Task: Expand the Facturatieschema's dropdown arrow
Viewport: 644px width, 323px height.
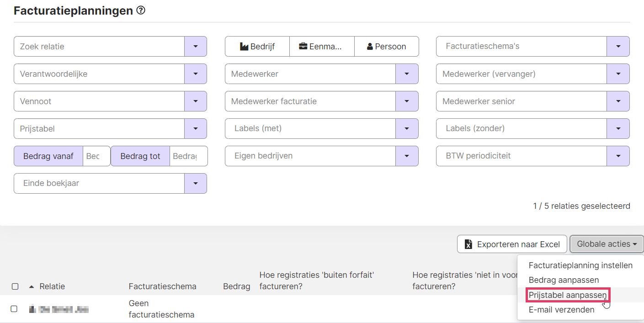Action: (x=618, y=47)
